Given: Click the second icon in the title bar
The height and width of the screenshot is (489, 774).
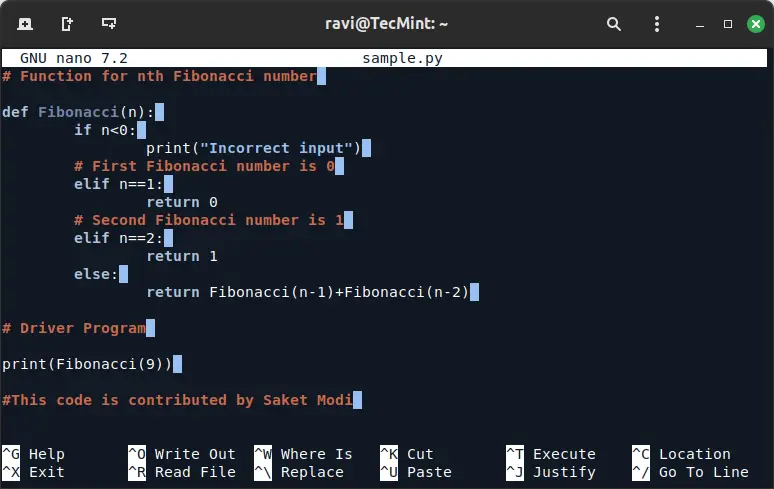Looking at the screenshot, I should [x=67, y=23].
